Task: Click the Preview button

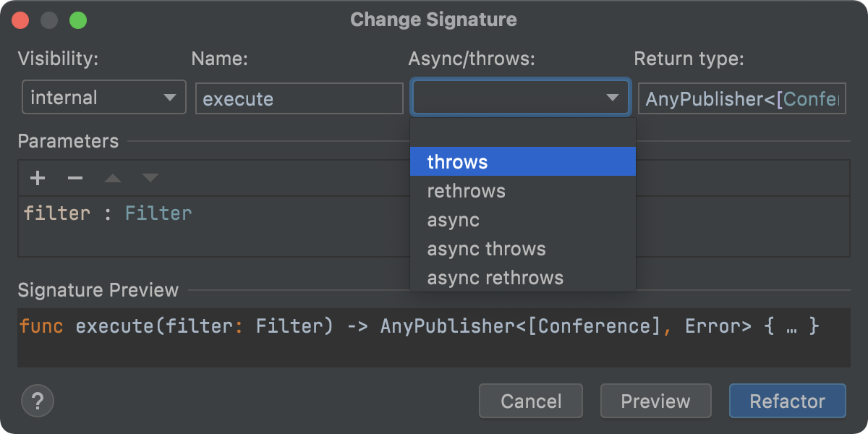Action: coord(656,401)
